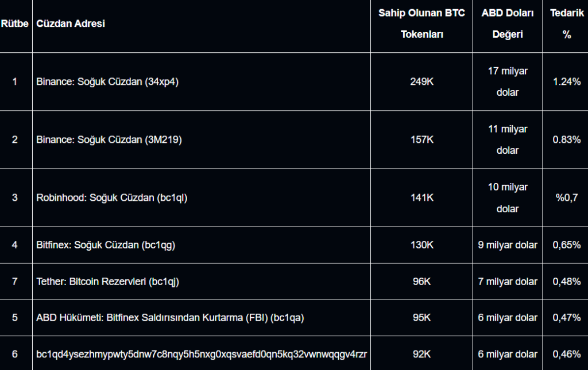Click the %0,7 supply cell
588x370 pixels.
pyautogui.click(x=566, y=197)
